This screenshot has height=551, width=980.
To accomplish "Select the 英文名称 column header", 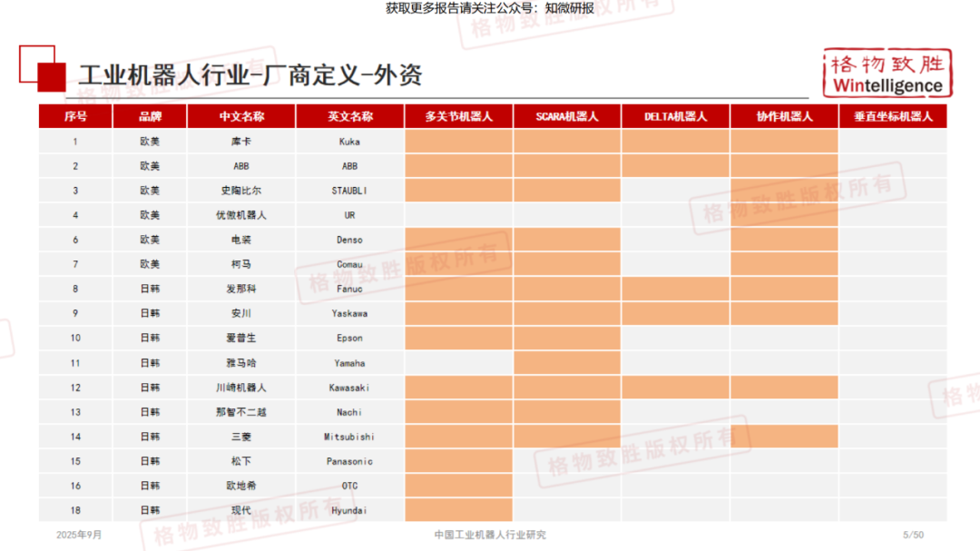I will coord(350,116).
